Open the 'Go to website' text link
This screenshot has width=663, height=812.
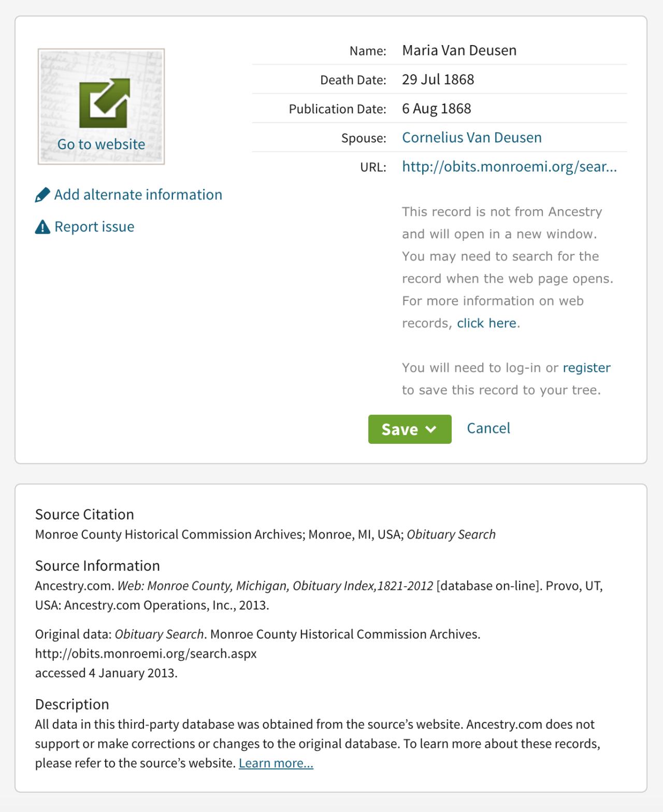101,144
